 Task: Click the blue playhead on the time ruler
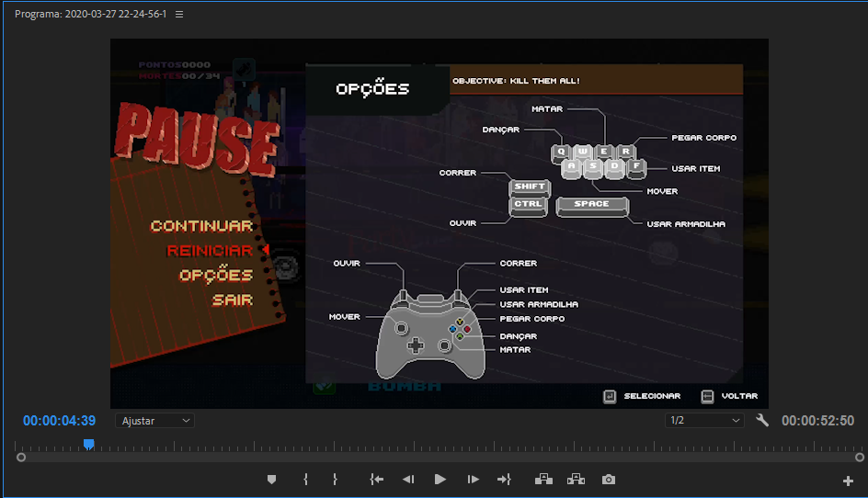88,445
